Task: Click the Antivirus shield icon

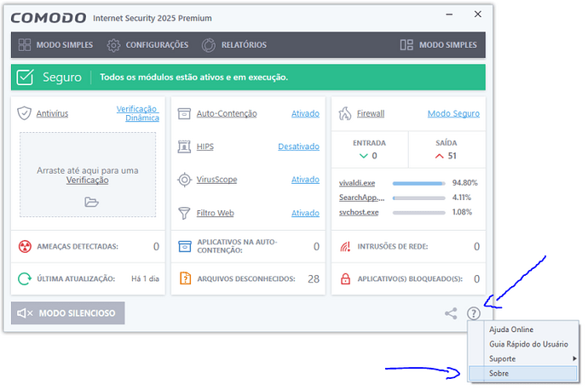Action: (x=25, y=113)
